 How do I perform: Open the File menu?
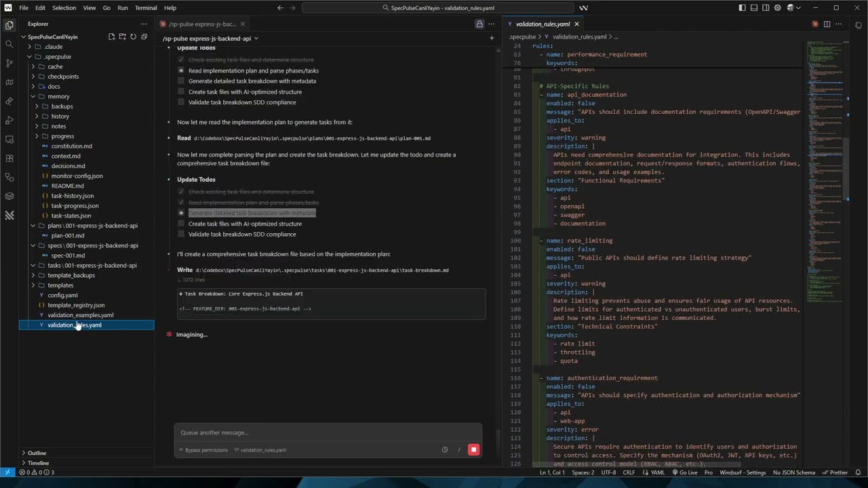(x=24, y=8)
